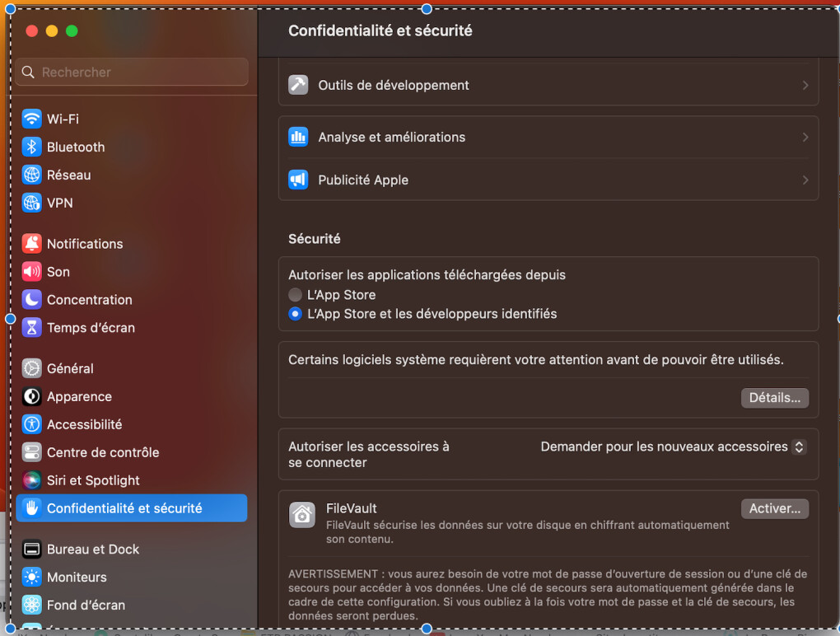Click the Notifications bell icon
The image size is (840, 636).
pyautogui.click(x=31, y=244)
